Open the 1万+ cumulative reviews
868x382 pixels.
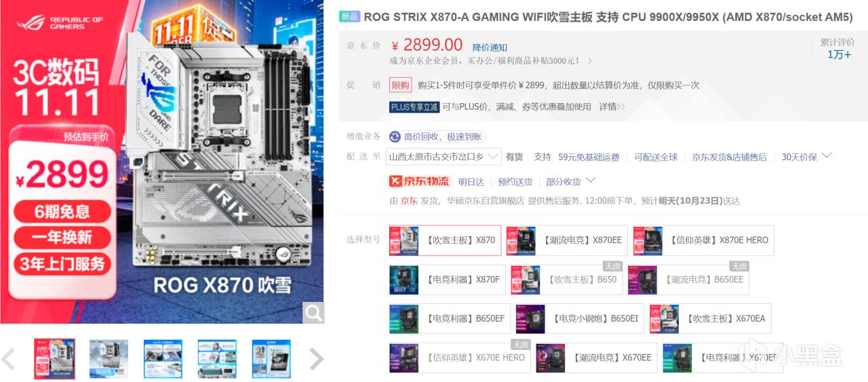coord(839,54)
